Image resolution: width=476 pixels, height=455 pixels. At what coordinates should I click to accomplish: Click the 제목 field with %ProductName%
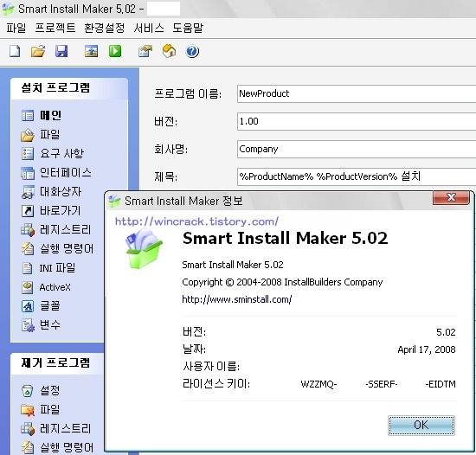click(x=357, y=176)
